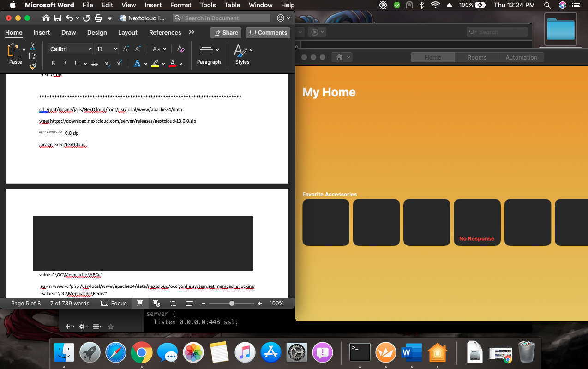Click the Word home icon in title bar

[x=46, y=18]
